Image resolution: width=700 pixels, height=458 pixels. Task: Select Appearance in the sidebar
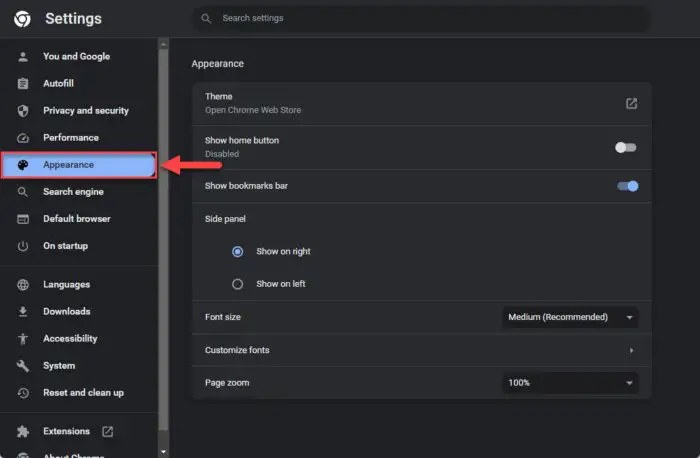tap(79, 165)
